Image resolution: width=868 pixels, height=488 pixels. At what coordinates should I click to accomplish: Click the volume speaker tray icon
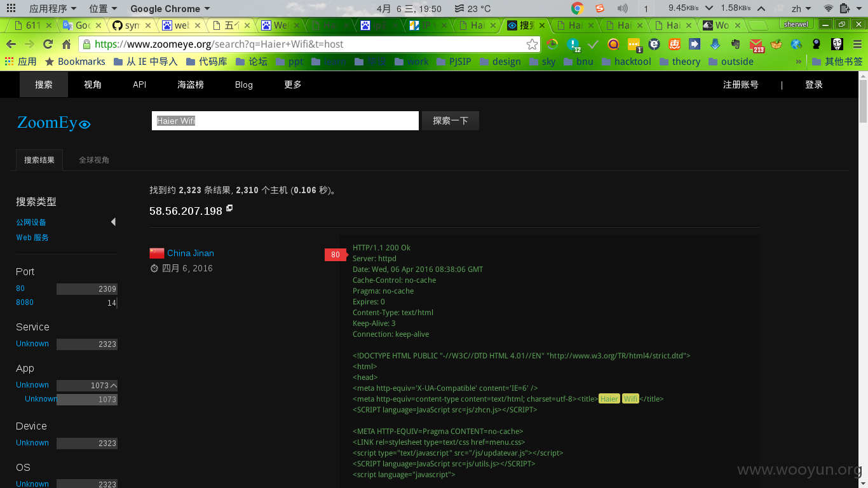click(623, 8)
